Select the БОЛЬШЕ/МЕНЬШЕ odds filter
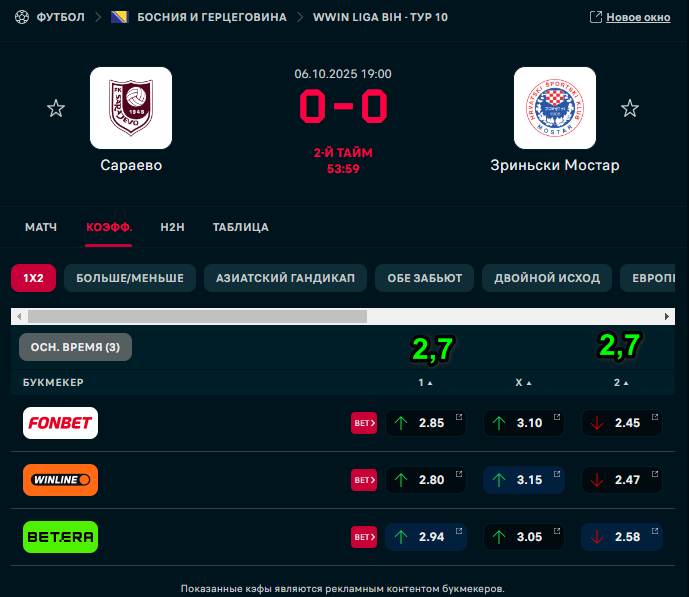Image resolution: width=689 pixels, height=597 pixels. click(130, 278)
